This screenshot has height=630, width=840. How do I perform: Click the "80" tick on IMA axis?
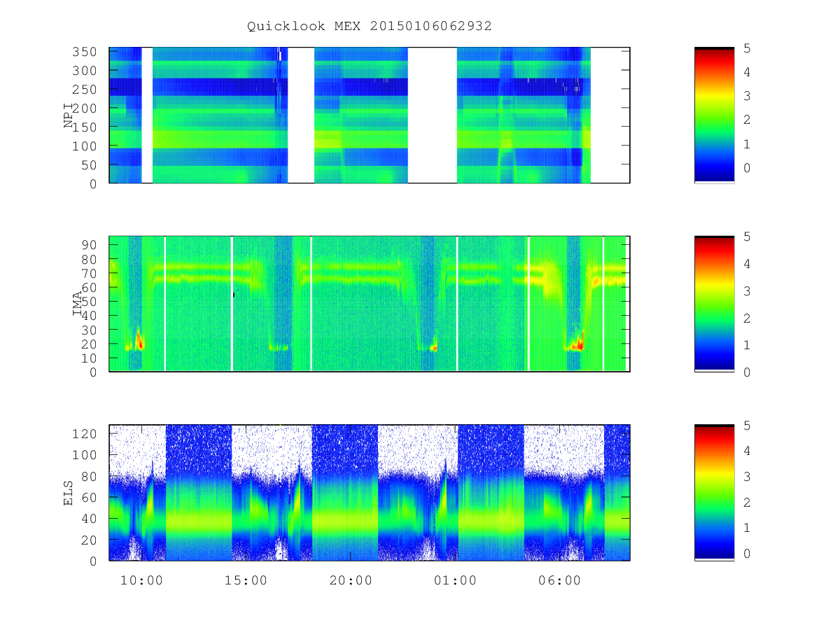88,259
